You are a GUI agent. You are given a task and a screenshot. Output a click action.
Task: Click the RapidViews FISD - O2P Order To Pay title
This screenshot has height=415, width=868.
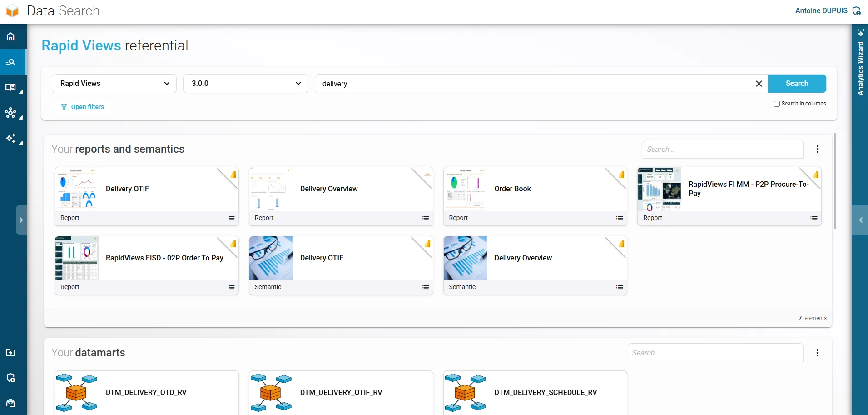pyautogui.click(x=164, y=258)
